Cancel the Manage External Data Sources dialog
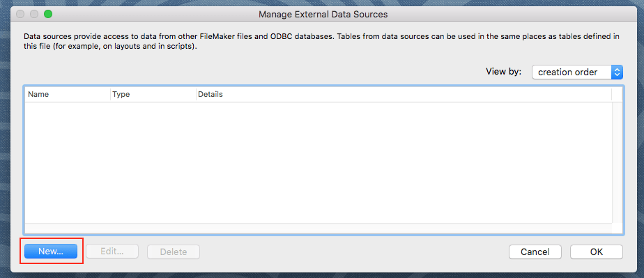The image size is (644, 278). coord(535,252)
